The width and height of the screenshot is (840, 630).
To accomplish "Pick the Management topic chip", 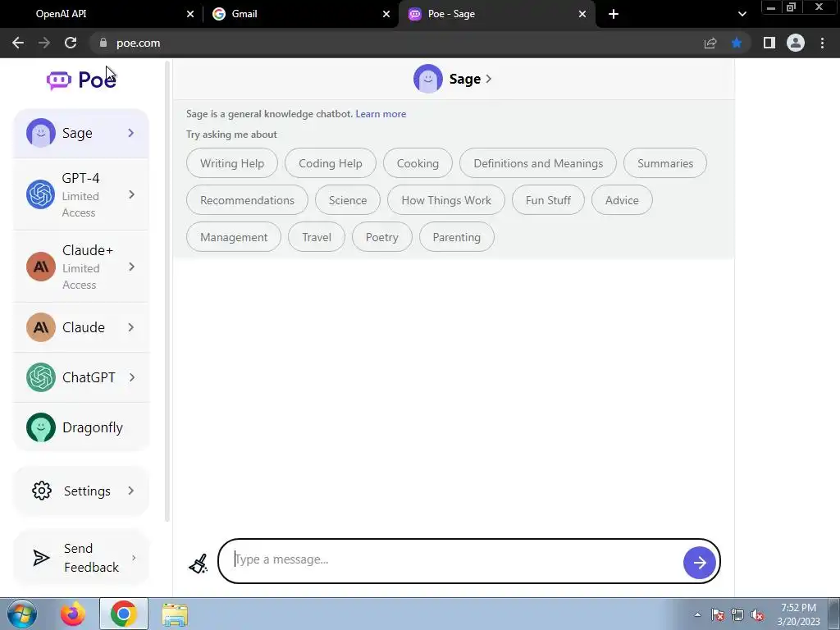I will click(234, 237).
